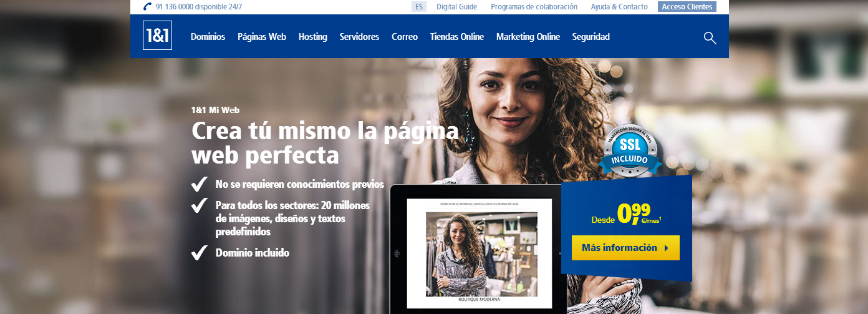Click the Más información button
This screenshot has height=314, width=868.
click(x=625, y=248)
